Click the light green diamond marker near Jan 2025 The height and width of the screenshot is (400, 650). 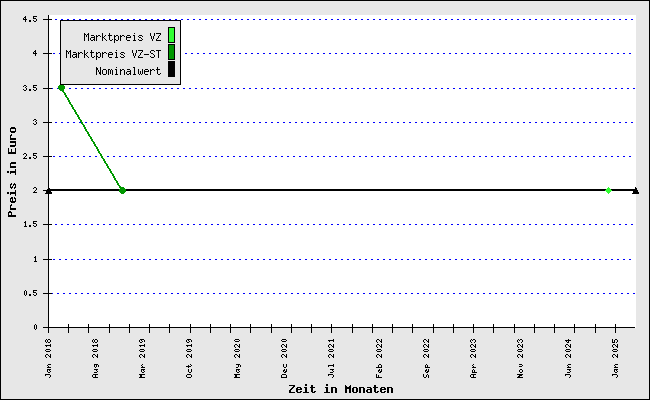click(608, 190)
